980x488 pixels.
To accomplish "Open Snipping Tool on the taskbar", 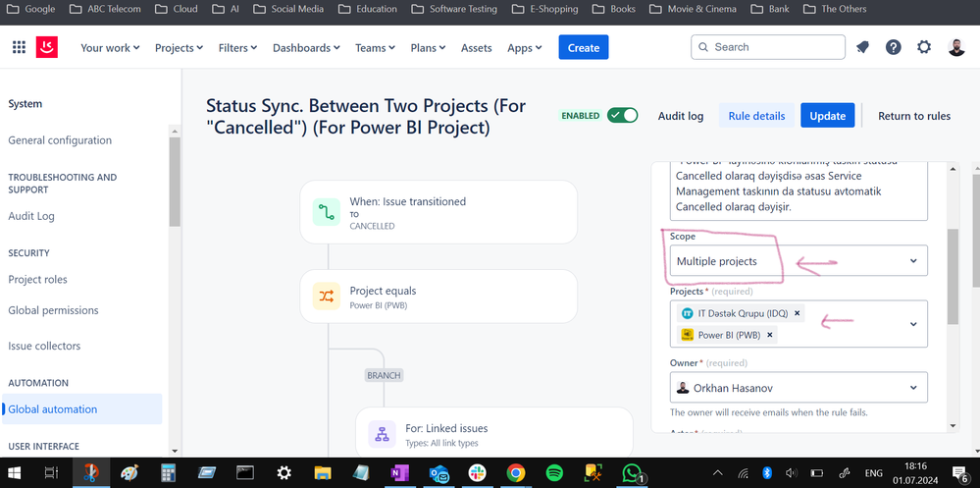I will click(x=91, y=473).
